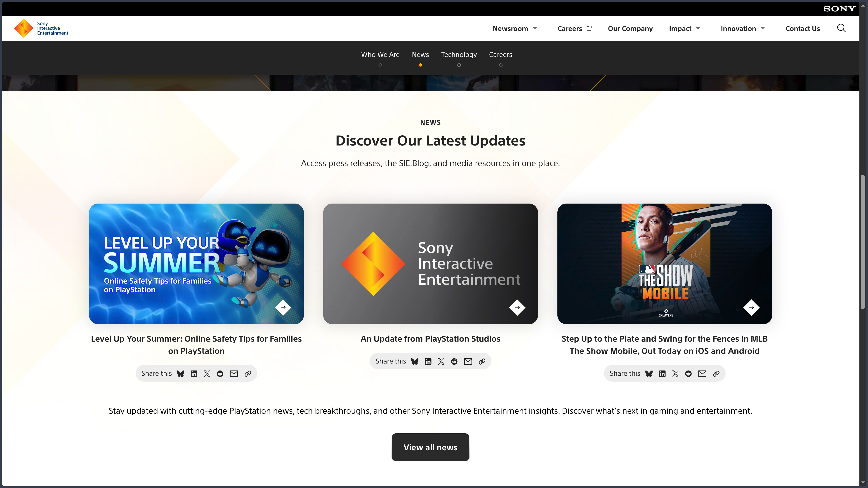This screenshot has width=868, height=488.
Task: Click the Sony Interactive Entertainment logo
Action: tap(41, 28)
